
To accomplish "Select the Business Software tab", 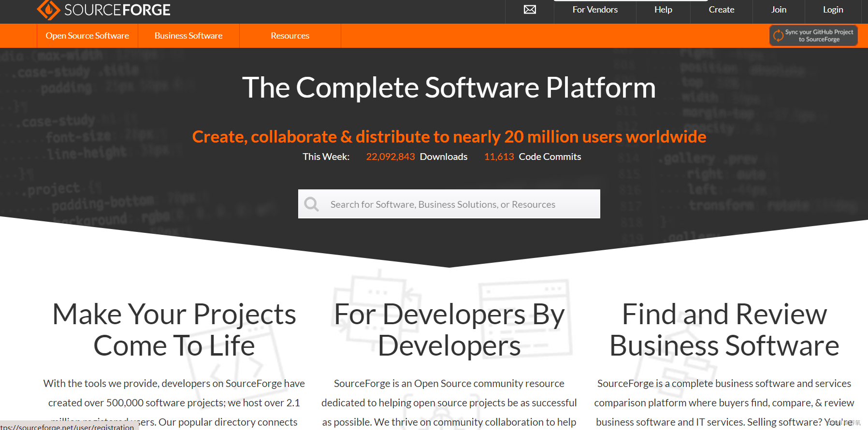I will tap(188, 36).
